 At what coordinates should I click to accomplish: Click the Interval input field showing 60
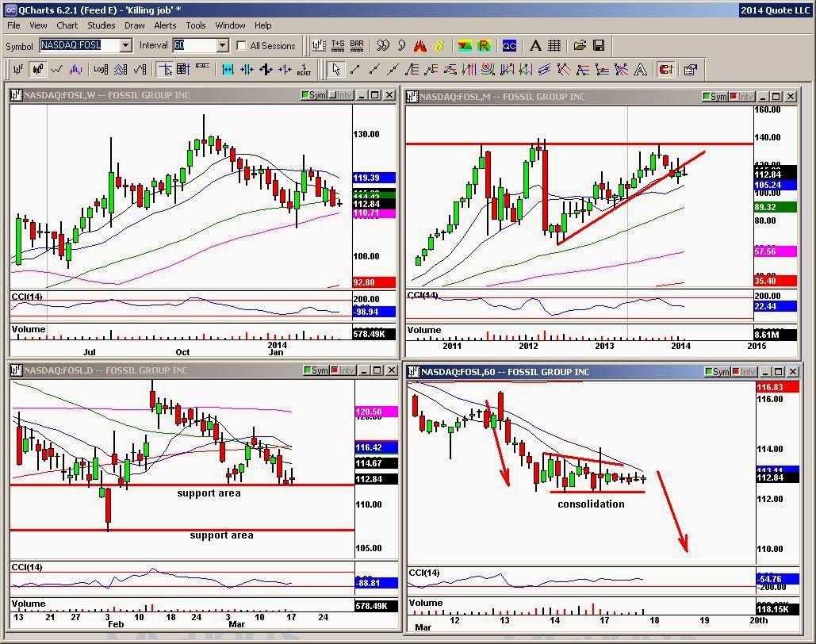[x=194, y=46]
